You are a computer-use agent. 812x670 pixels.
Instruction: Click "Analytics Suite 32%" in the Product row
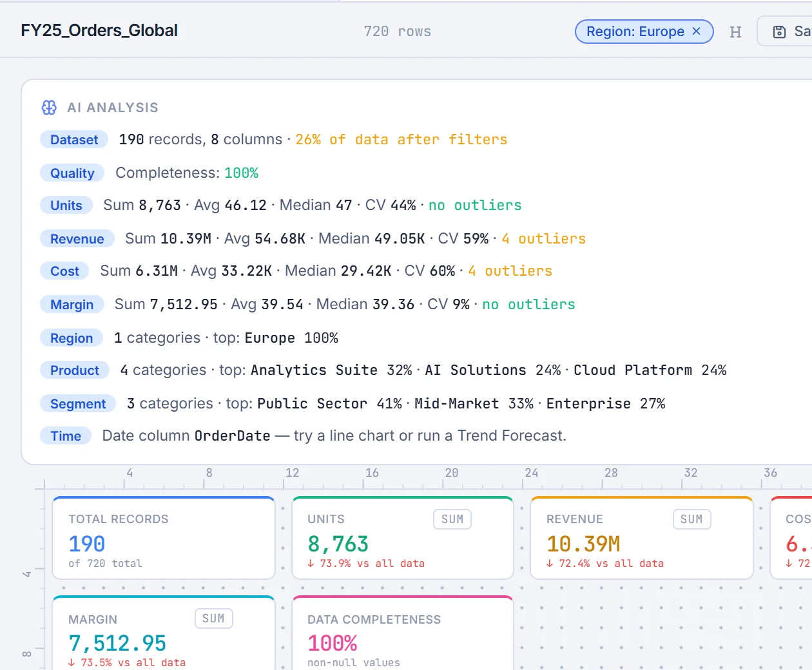(x=331, y=370)
